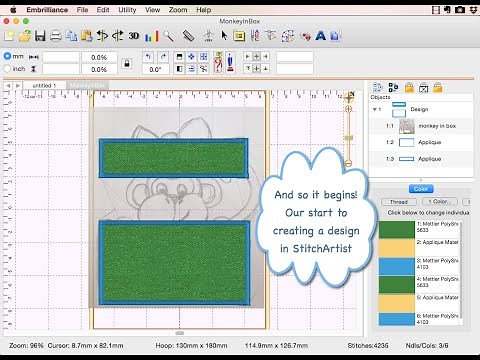Image resolution: width=480 pixels, height=360 pixels.
Task: Click the compass icon above zoom slider
Action: [x=349, y=98]
